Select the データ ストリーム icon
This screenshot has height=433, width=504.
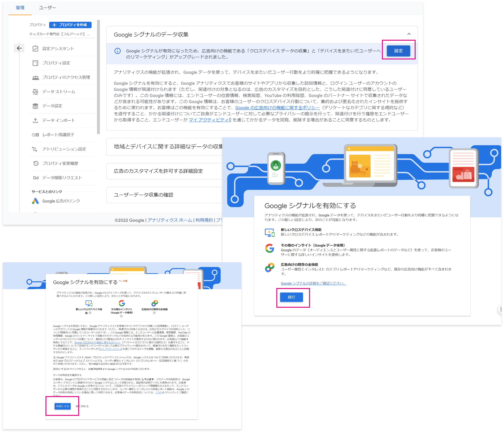(35, 92)
